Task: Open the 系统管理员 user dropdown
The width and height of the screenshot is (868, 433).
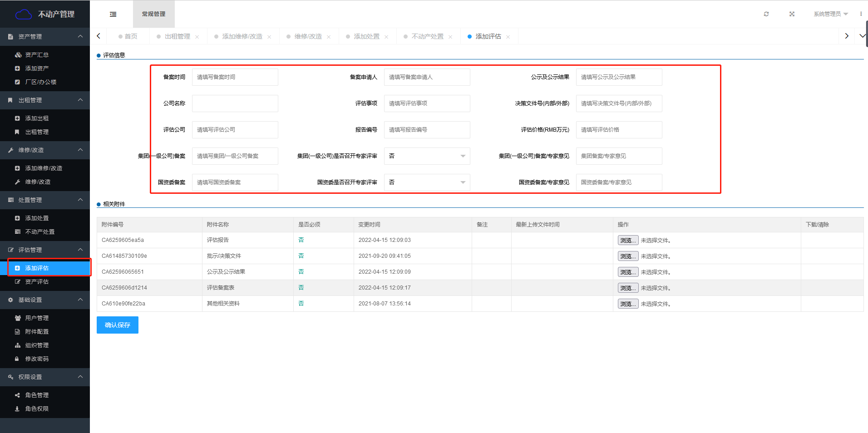Action: click(x=831, y=14)
